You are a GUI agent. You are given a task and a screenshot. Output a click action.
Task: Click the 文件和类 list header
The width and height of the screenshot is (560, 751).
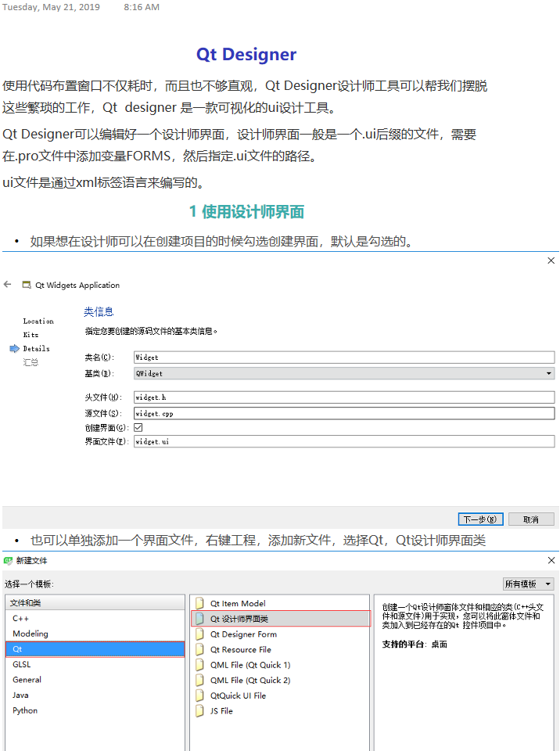(x=95, y=602)
